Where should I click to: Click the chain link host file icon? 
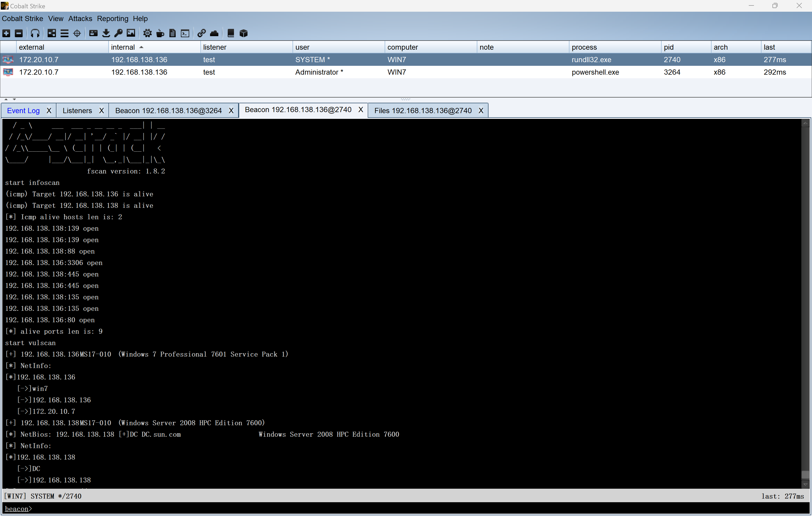pyautogui.click(x=201, y=33)
